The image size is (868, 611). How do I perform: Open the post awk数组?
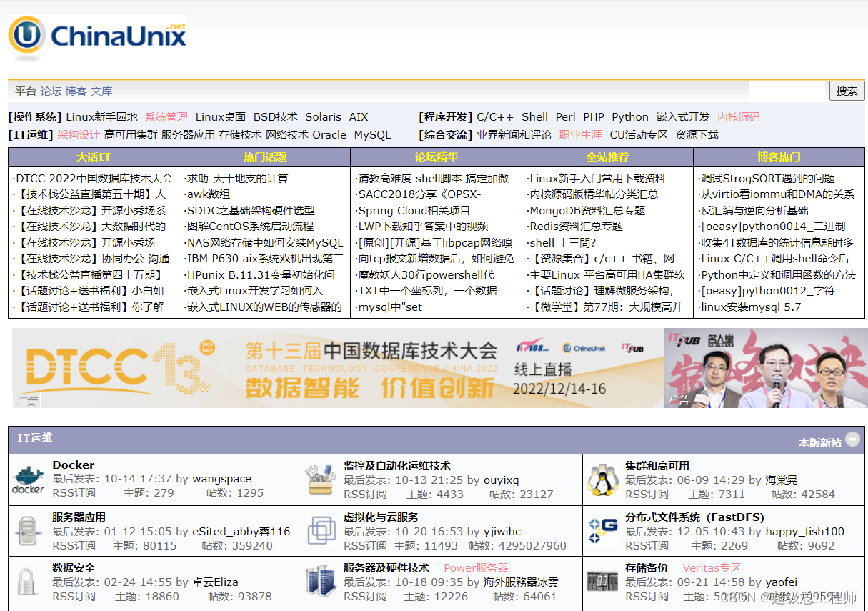pos(209,194)
